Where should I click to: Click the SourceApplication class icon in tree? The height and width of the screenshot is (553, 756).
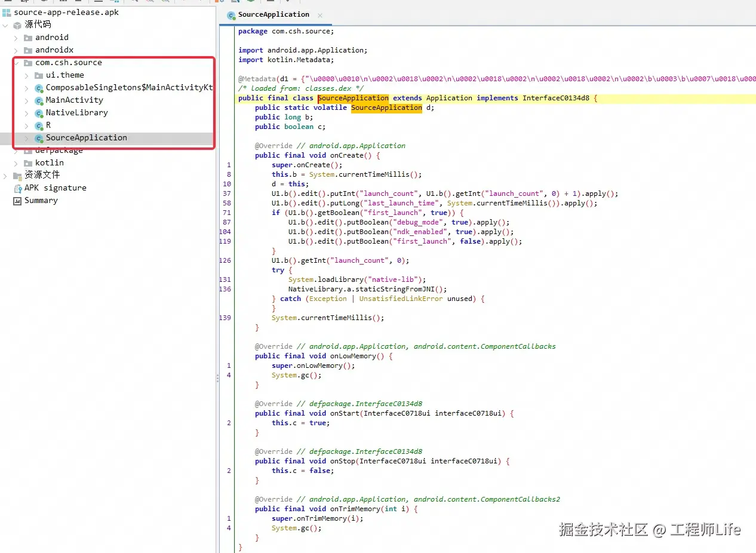[39, 138]
